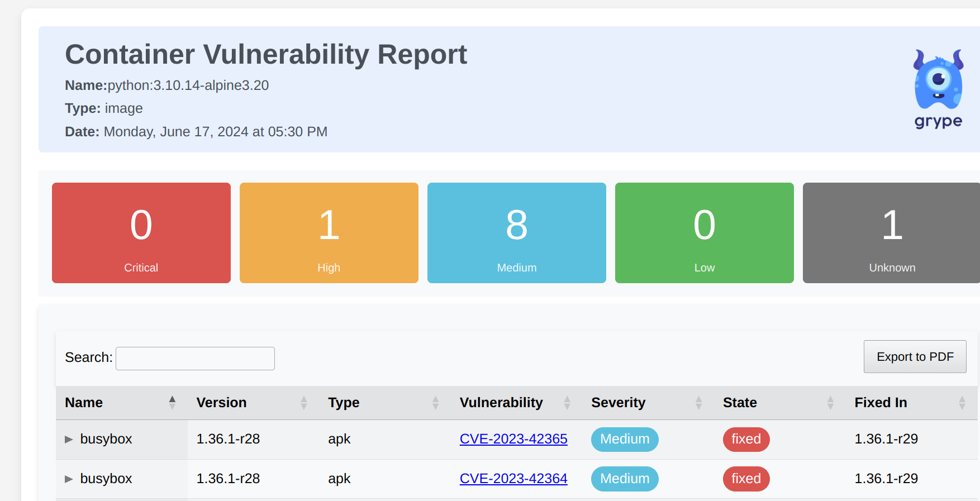Image resolution: width=980 pixels, height=501 pixels.
Task: Click the gray Unknown count card
Action: tap(891, 233)
